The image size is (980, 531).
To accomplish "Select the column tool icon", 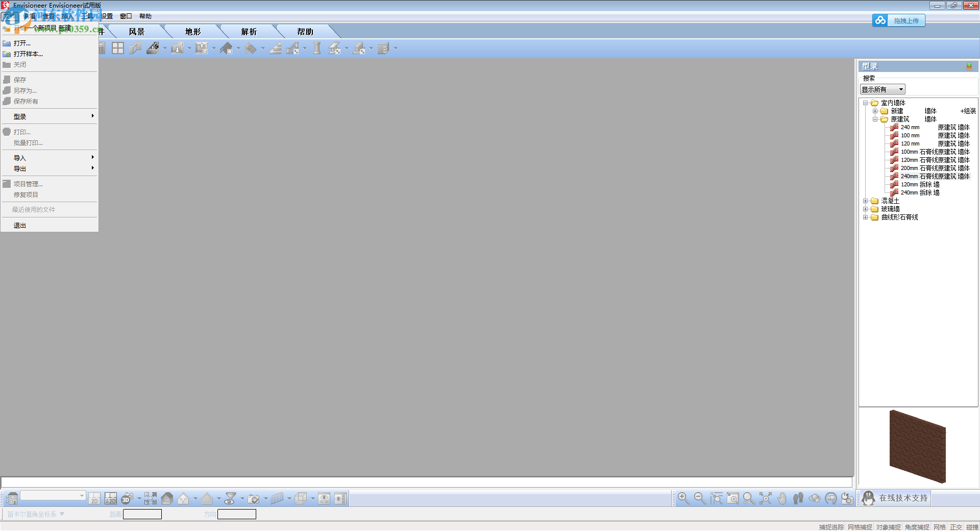I will tap(317, 48).
